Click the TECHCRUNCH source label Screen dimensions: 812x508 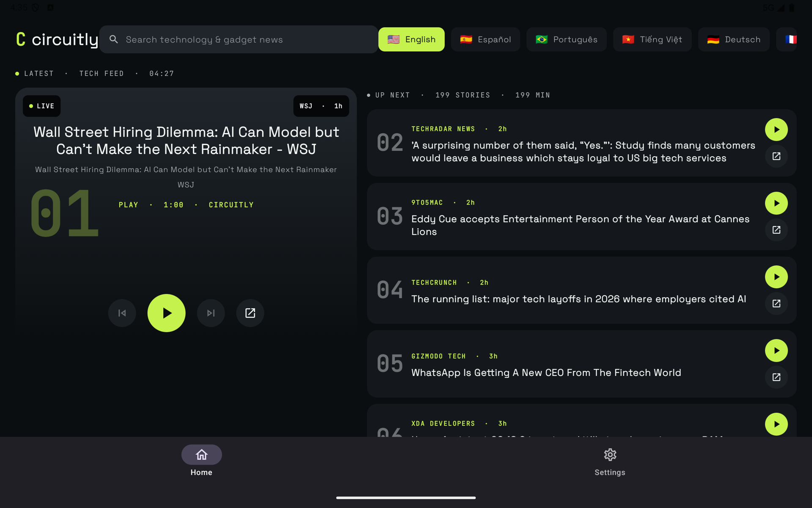434,282
